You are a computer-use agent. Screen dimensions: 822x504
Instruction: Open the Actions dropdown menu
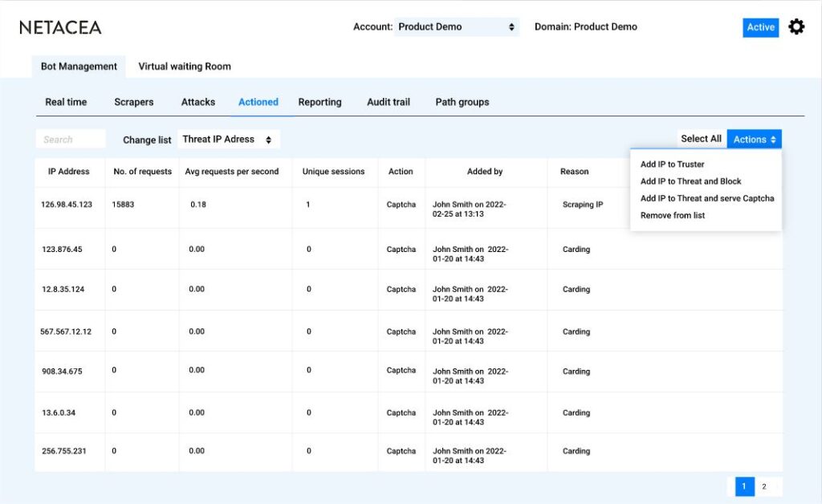tap(753, 138)
